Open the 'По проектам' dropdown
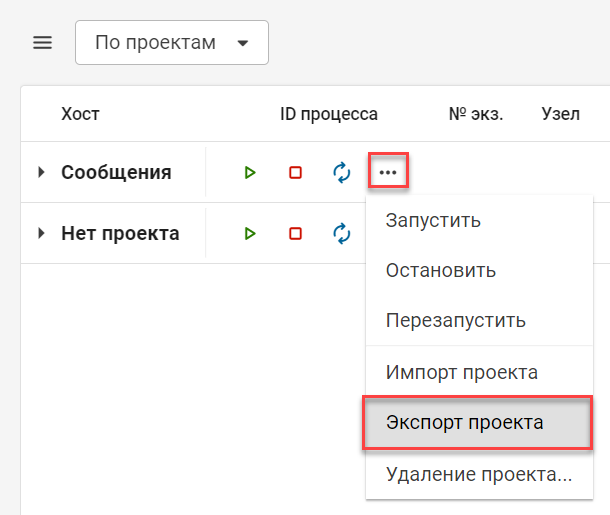Image resolution: width=610 pixels, height=515 pixels. (172, 42)
